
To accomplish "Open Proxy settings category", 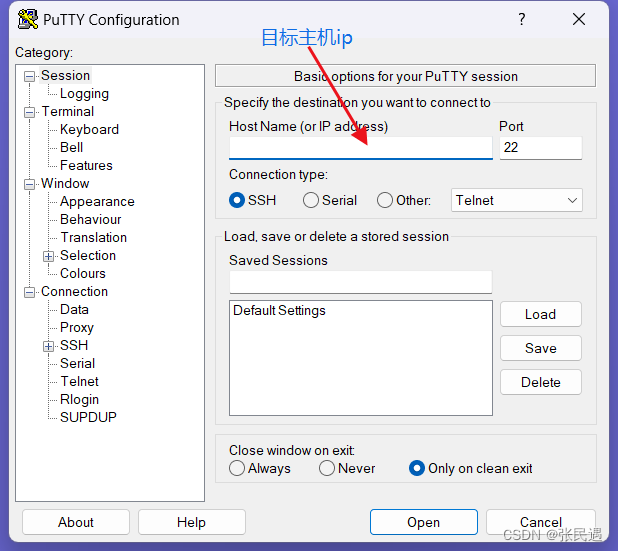I will coord(77,328).
